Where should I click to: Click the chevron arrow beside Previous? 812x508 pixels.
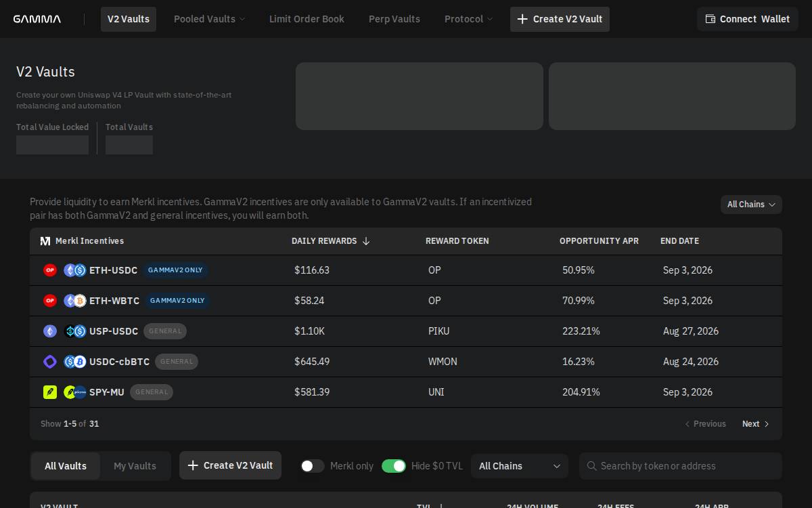687,424
